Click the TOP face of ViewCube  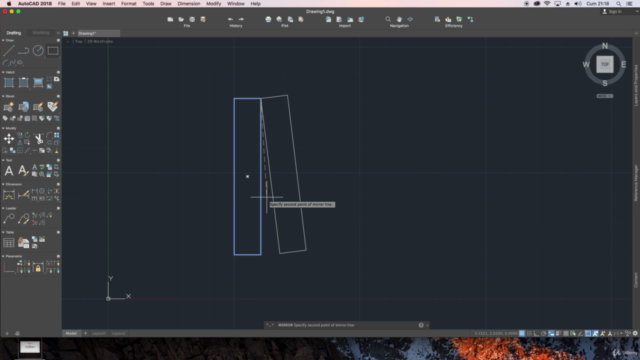click(604, 64)
